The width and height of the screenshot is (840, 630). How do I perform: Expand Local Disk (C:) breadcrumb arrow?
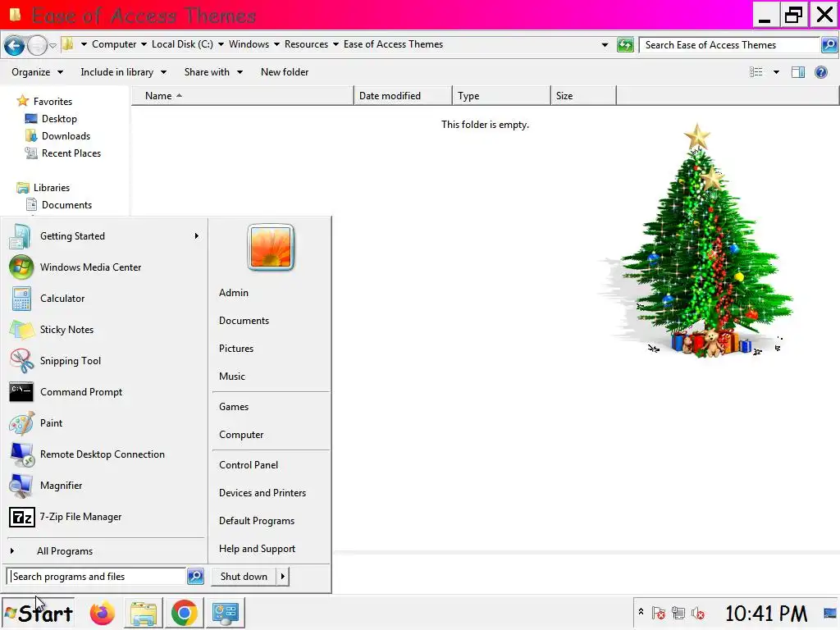[x=221, y=44]
